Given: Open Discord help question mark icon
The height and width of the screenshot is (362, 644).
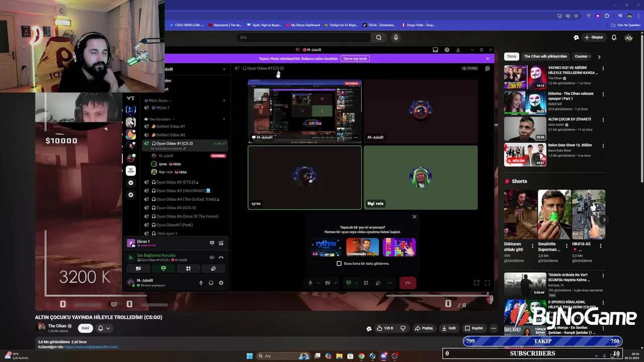Looking at the screenshot, I should click(447, 50).
